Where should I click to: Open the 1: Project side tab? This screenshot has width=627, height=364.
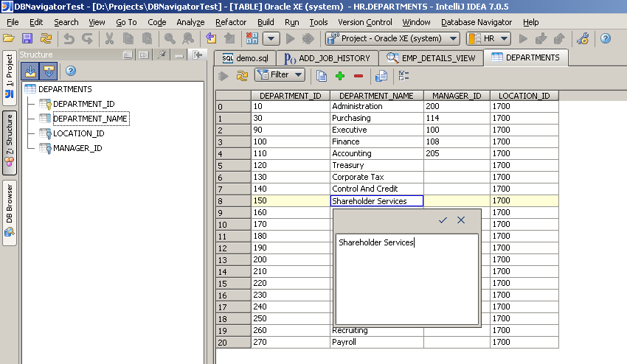point(9,77)
